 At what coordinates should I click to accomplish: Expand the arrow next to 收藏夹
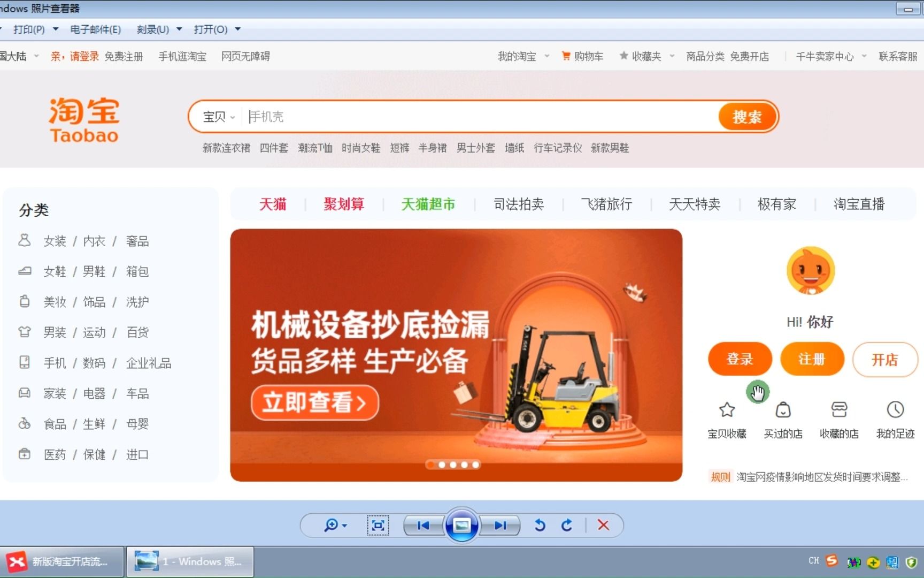pyautogui.click(x=672, y=56)
